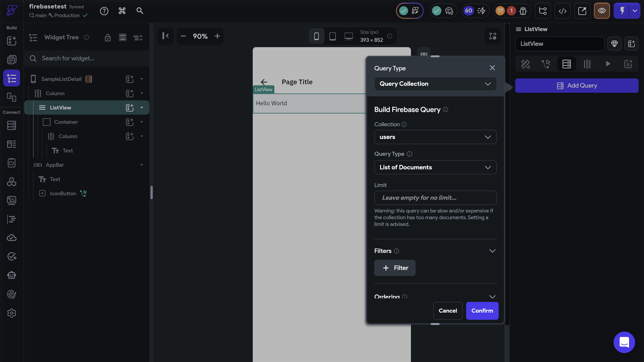Click the Preview mode eye icon
644x362 pixels.
602,11
